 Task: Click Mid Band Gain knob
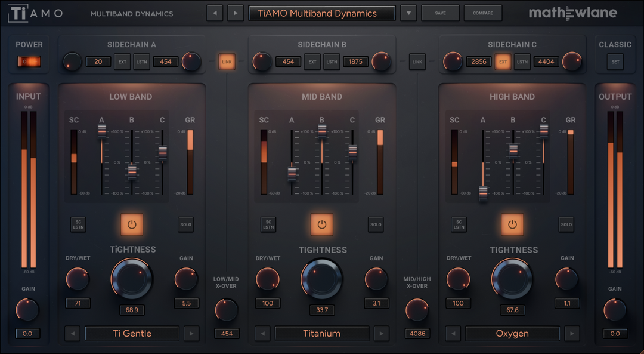(376, 279)
